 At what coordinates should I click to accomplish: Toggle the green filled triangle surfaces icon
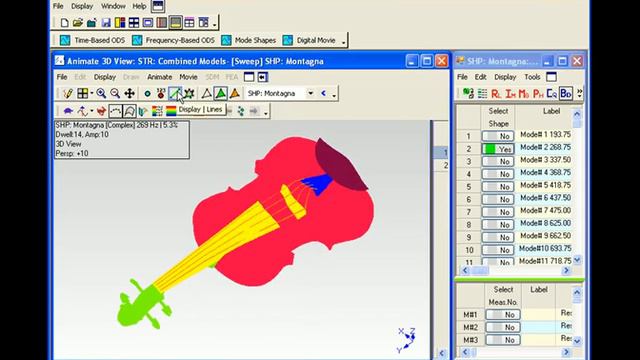220,93
